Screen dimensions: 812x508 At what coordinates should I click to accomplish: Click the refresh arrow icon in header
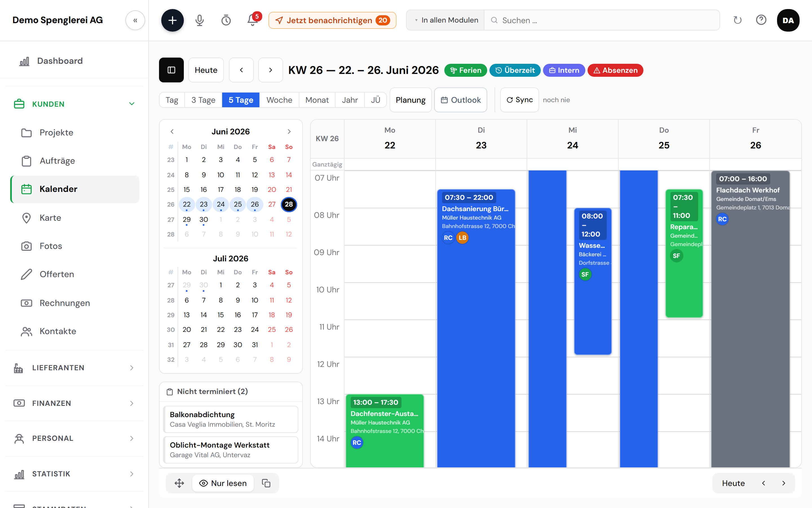pyautogui.click(x=738, y=20)
